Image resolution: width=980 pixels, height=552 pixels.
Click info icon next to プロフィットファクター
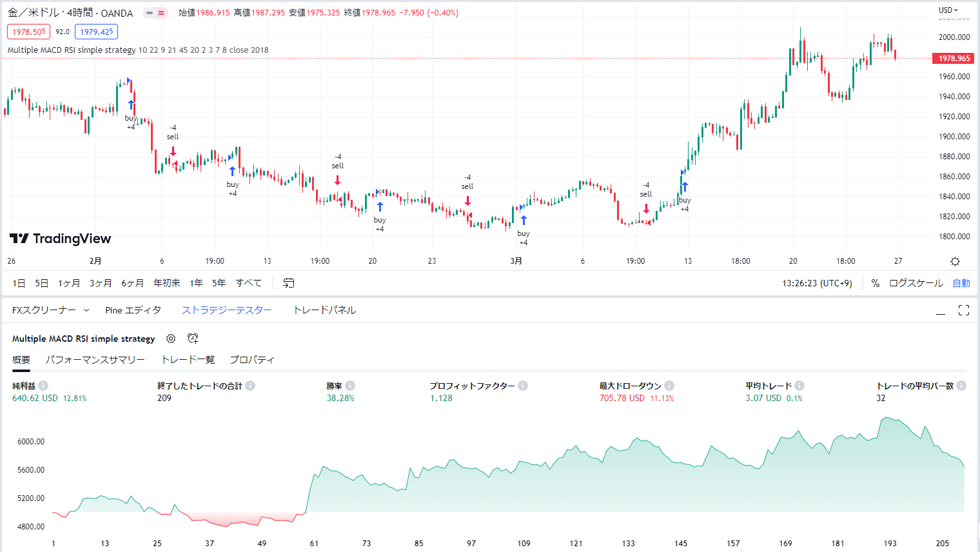click(523, 386)
